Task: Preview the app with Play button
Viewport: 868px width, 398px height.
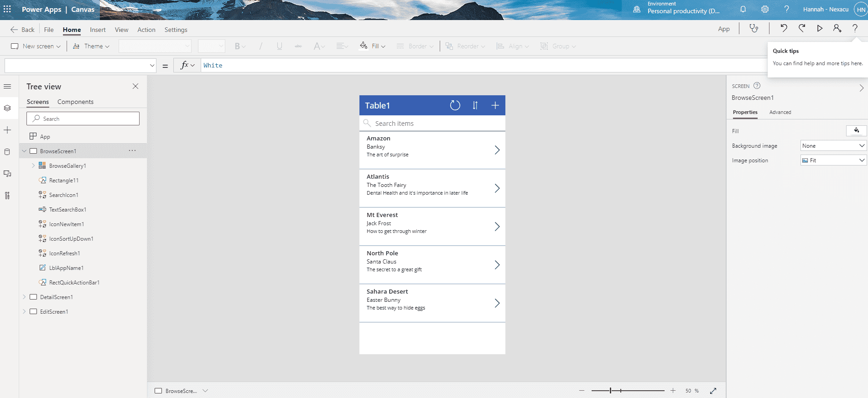Action: (x=820, y=28)
